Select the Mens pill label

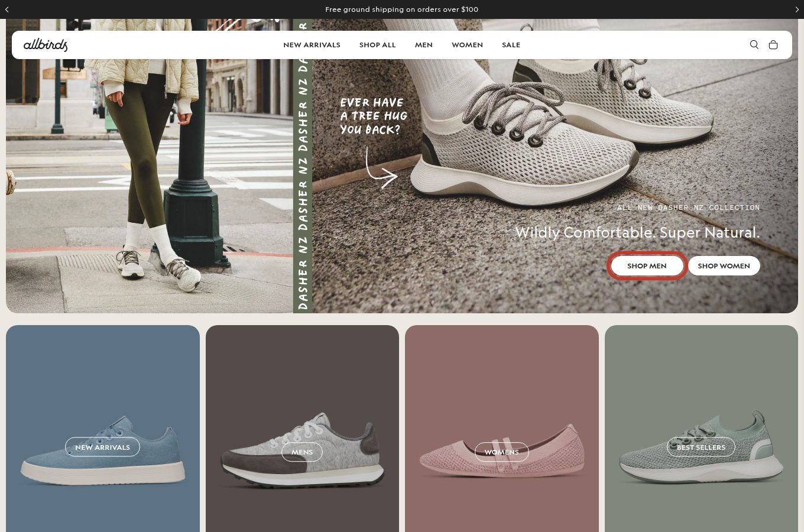point(302,452)
